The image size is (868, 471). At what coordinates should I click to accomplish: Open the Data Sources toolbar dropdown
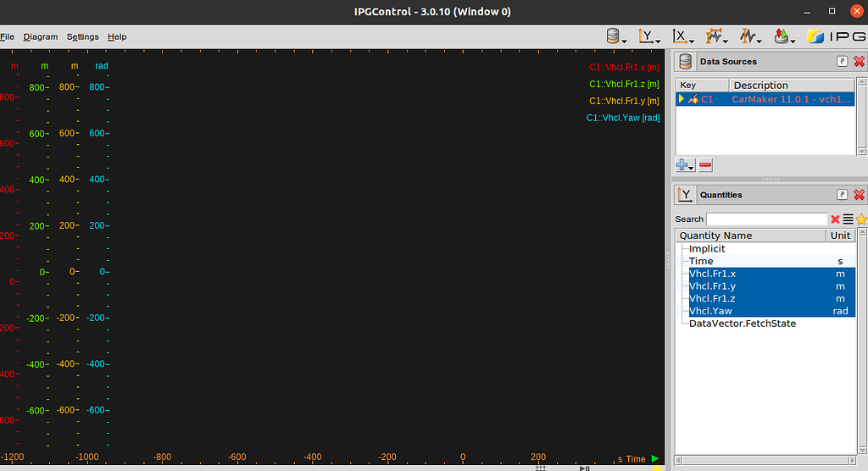[x=616, y=36]
